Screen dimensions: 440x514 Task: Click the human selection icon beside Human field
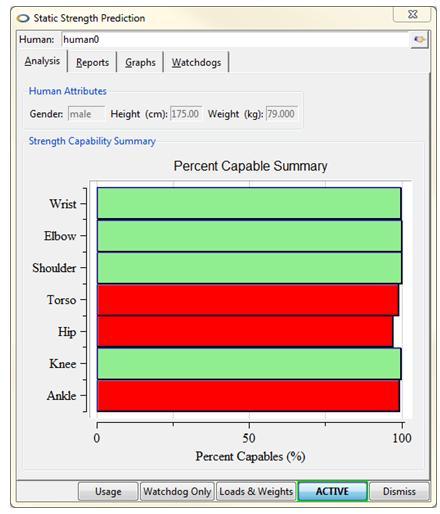pyautogui.click(x=419, y=40)
